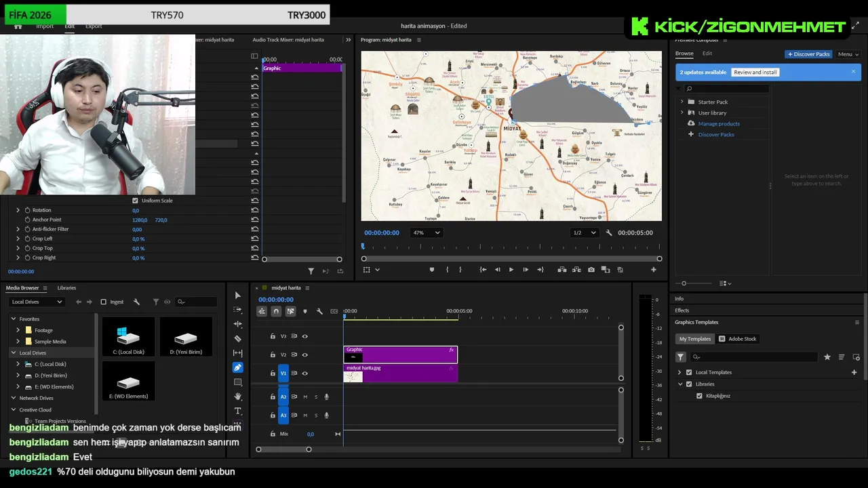This screenshot has width=868, height=488.
Task: Click Export Frame camera icon
Action: pyautogui.click(x=591, y=270)
